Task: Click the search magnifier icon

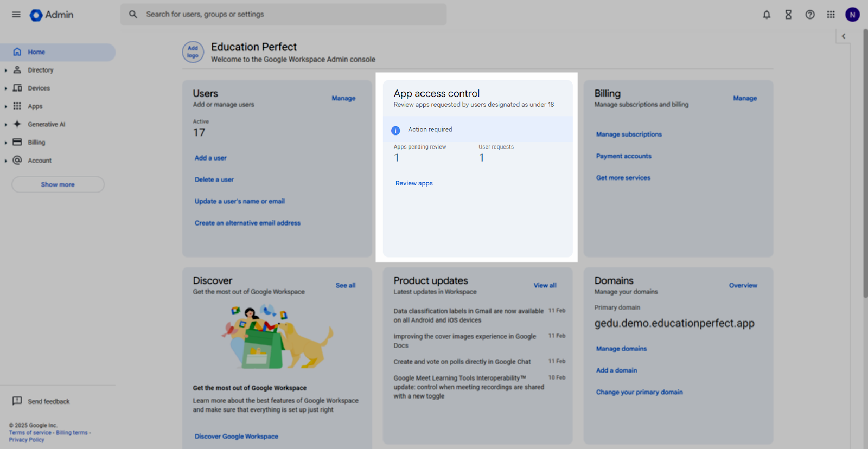Action: tap(133, 15)
